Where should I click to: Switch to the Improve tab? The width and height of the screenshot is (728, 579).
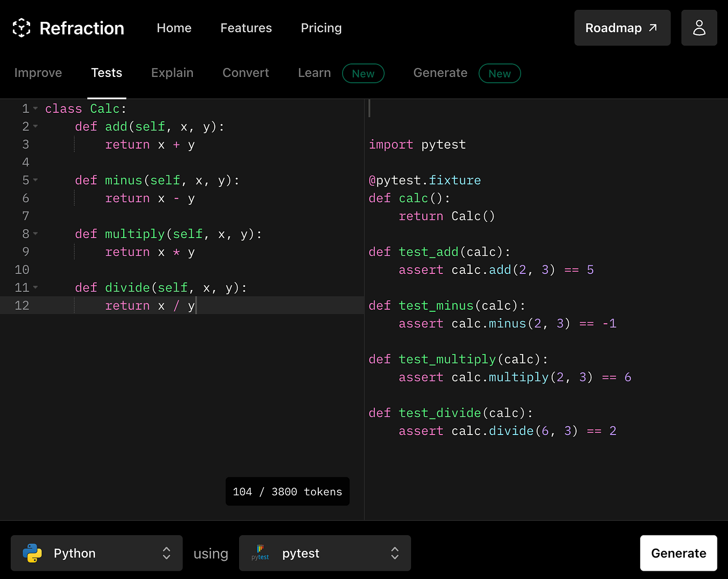tap(38, 73)
